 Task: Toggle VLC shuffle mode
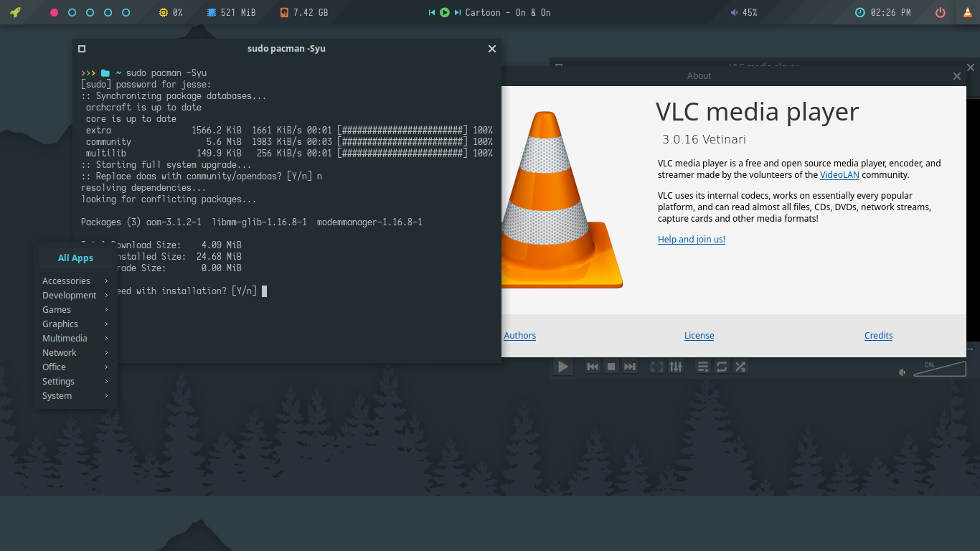coord(740,367)
